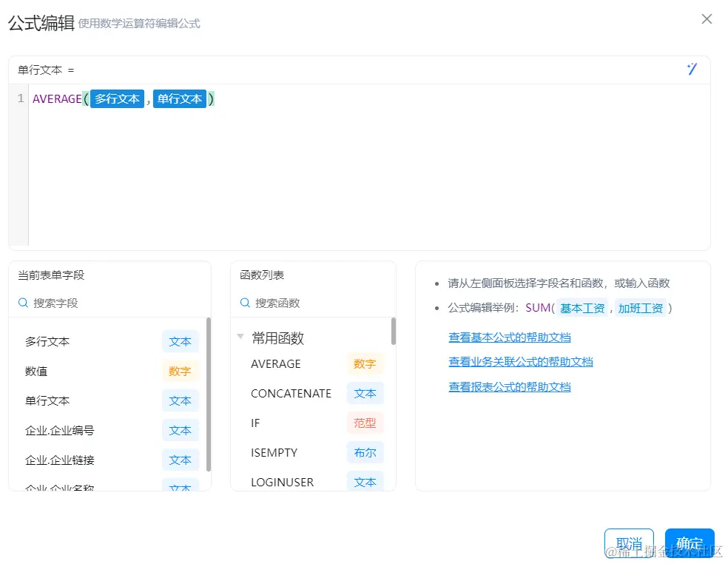
Task: Click the field list scrollbar
Action: coord(209,394)
